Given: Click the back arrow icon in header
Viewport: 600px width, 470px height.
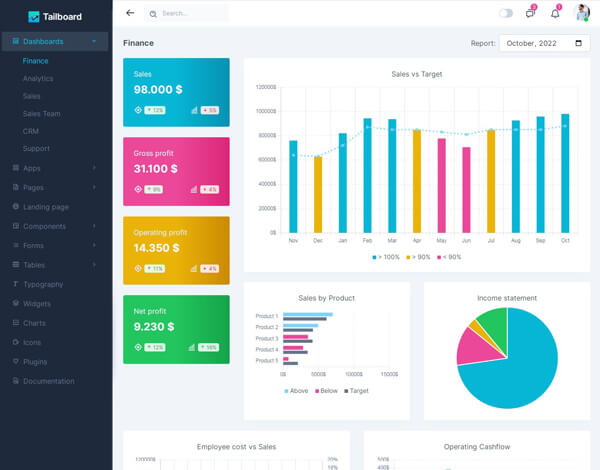Looking at the screenshot, I should [x=130, y=13].
